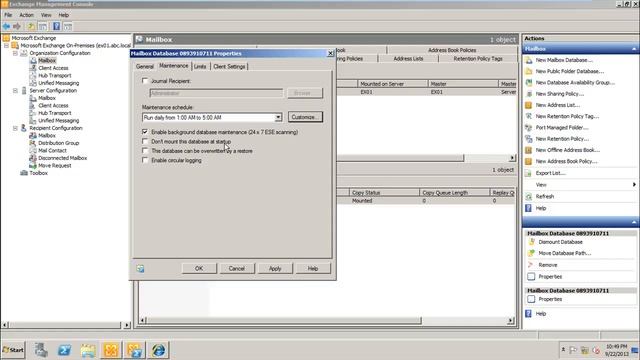Expand the View submenu arrow
640x360 pixels.
[634, 185]
